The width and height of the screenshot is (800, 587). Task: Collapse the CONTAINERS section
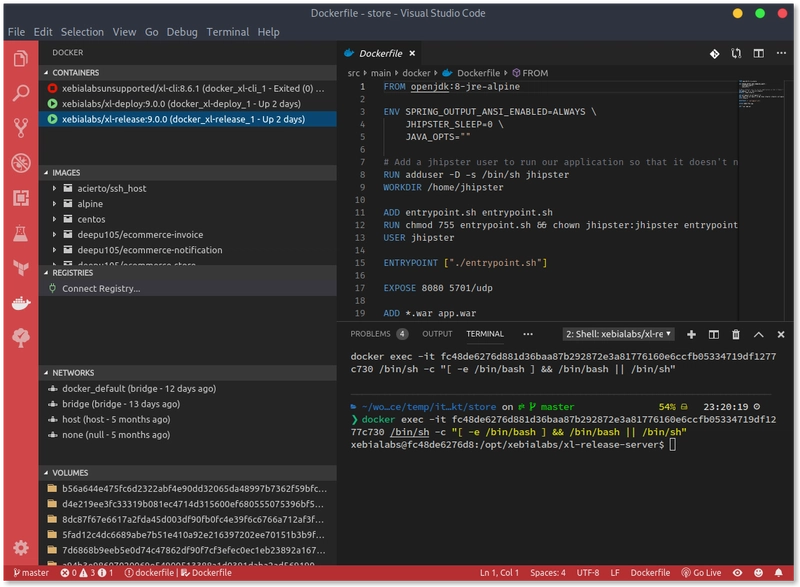pyautogui.click(x=188, y=72)
